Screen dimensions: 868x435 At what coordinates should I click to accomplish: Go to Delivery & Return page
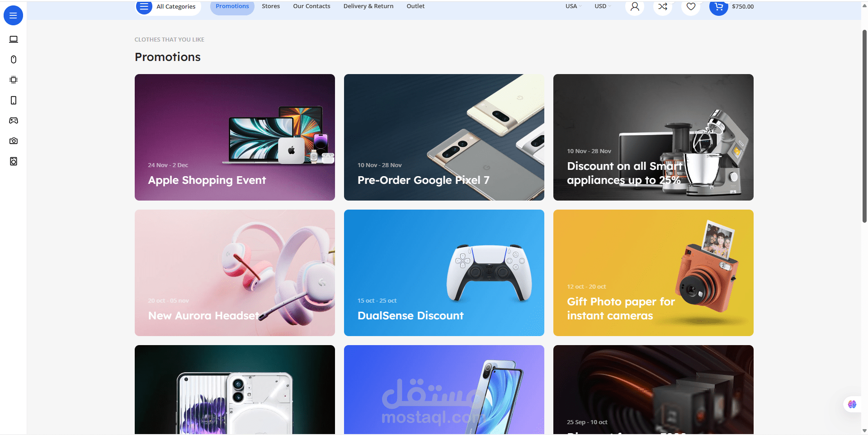[x=368, y=6]
